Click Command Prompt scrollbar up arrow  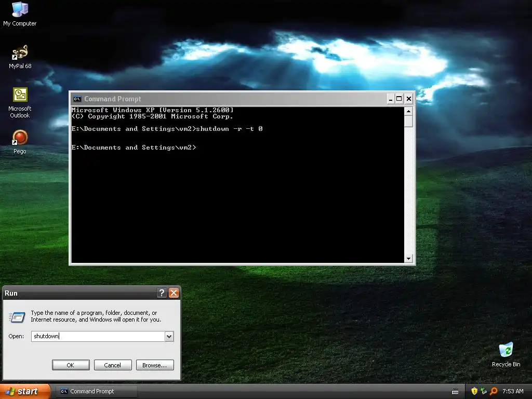408,111
